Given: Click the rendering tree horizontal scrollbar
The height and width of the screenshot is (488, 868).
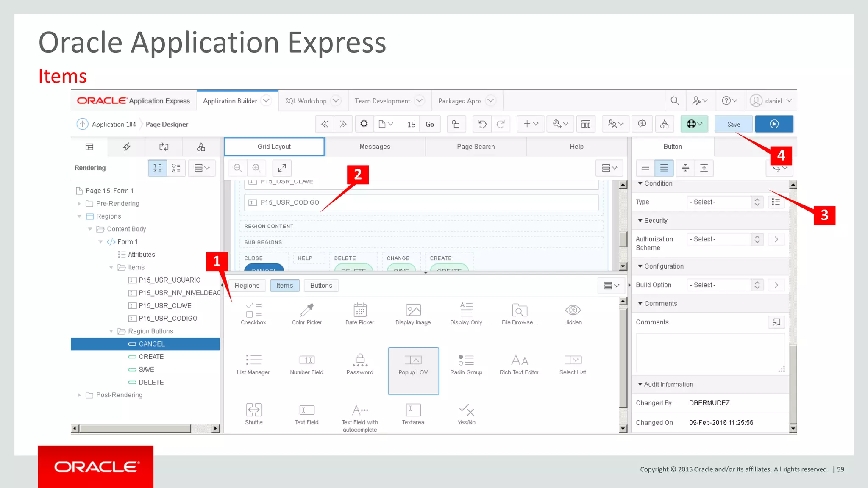Looking at the screenshot, I should [x=136, y=428].
